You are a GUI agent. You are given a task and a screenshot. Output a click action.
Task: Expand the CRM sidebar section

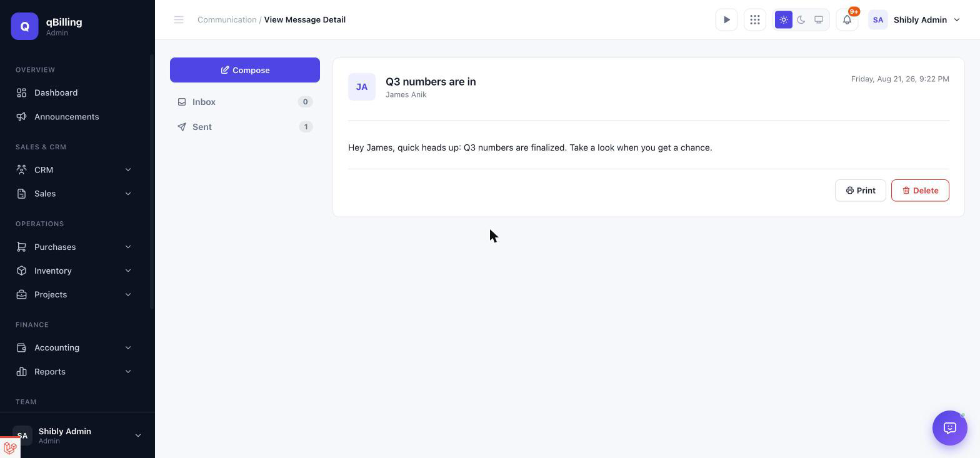pyautogui.click(x=74, y=170)
